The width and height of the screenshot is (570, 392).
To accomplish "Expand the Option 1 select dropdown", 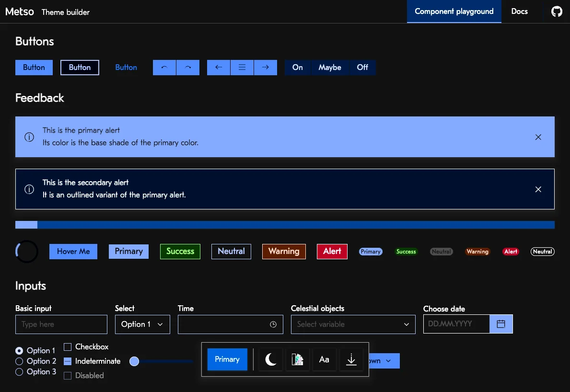I will coord(142,324).
